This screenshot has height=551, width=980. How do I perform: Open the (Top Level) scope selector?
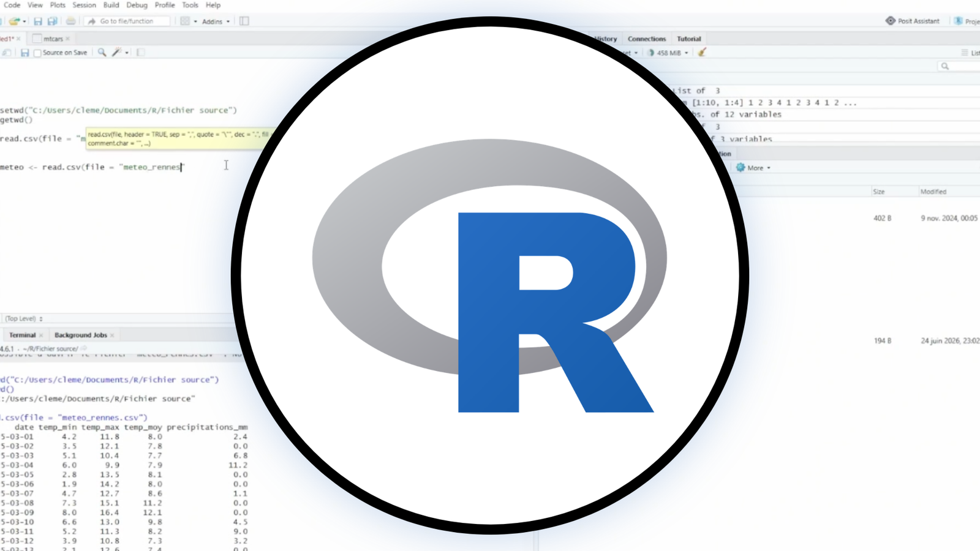point(24,318)
